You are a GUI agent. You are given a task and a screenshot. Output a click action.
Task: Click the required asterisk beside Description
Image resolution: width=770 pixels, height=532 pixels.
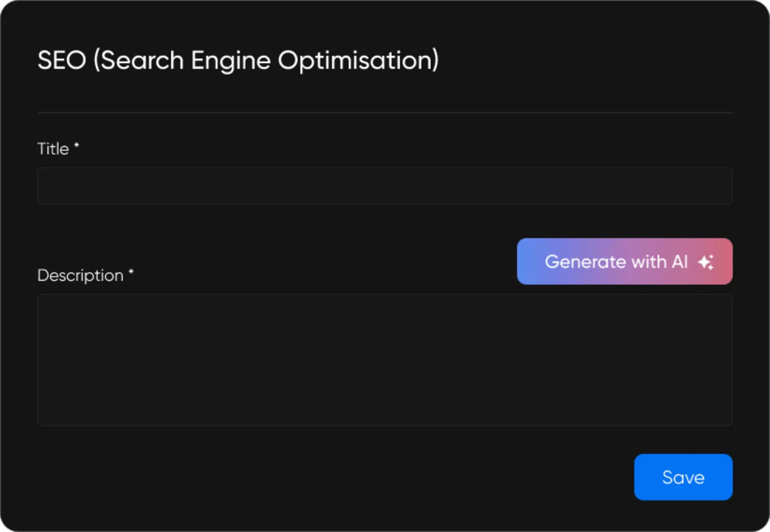click(131, 273)
